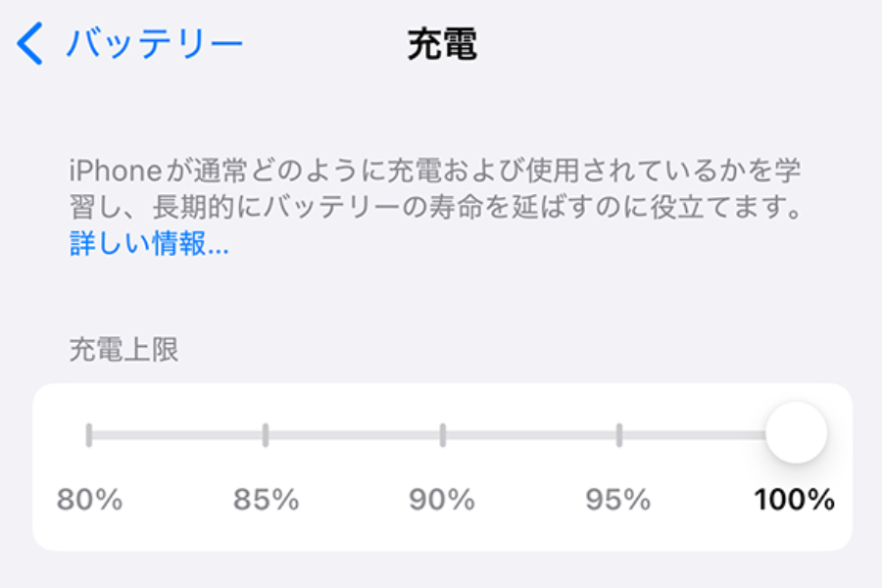Tap the 80% label below the slider
The width and height of the screenshot is (882, 588).
pyautogui.click(x=89, y=500)
